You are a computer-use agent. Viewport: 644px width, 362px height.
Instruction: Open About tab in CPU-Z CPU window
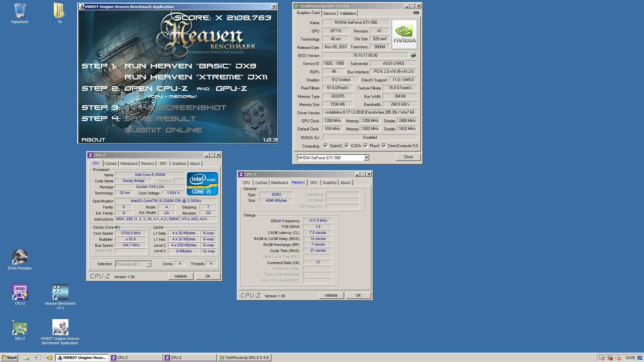click(x=195, y=164)
